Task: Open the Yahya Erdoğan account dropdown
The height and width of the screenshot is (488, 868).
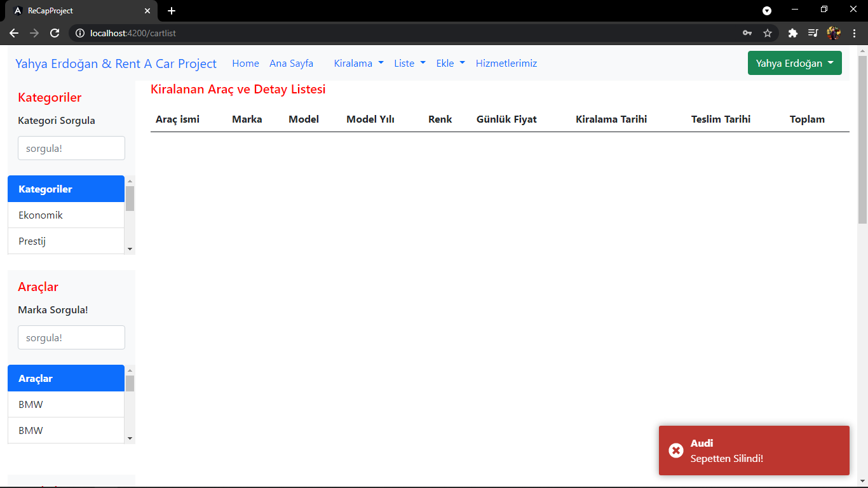Action: click(794, 63)
